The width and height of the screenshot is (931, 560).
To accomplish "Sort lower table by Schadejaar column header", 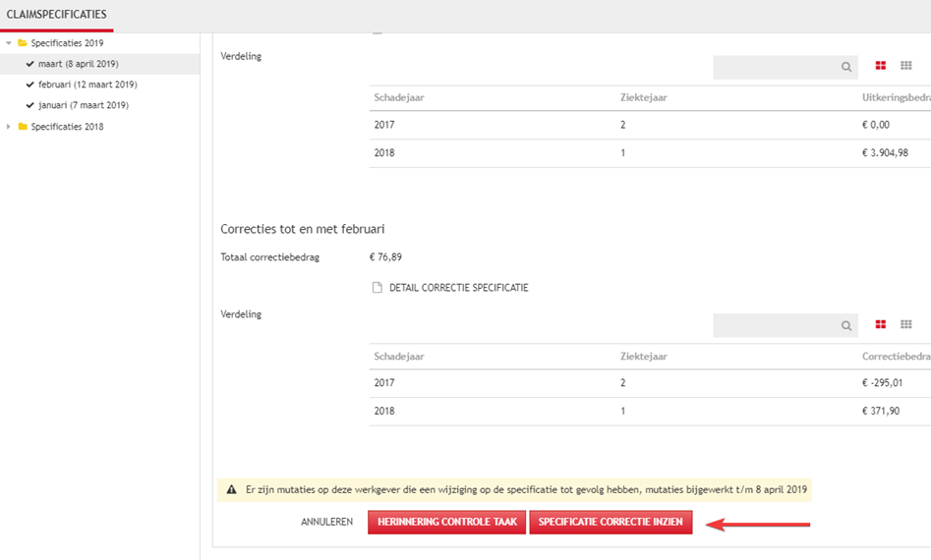I will click(398, 356).
